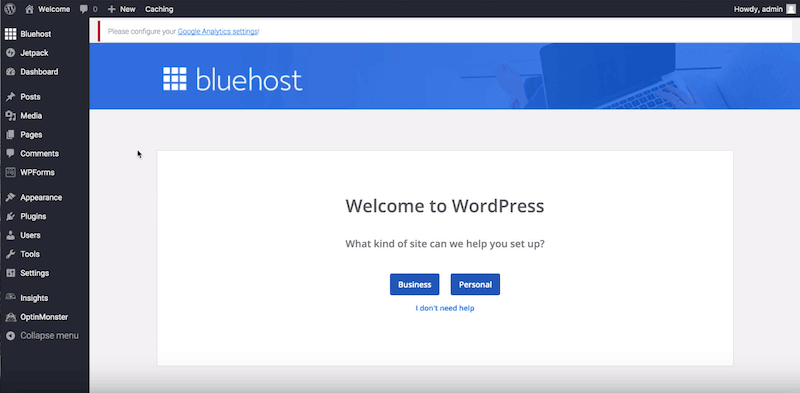800x393 pixels.
Task: Click the Settings icon in sidebar
Action: pyautogui.click(x=10, y=273)
